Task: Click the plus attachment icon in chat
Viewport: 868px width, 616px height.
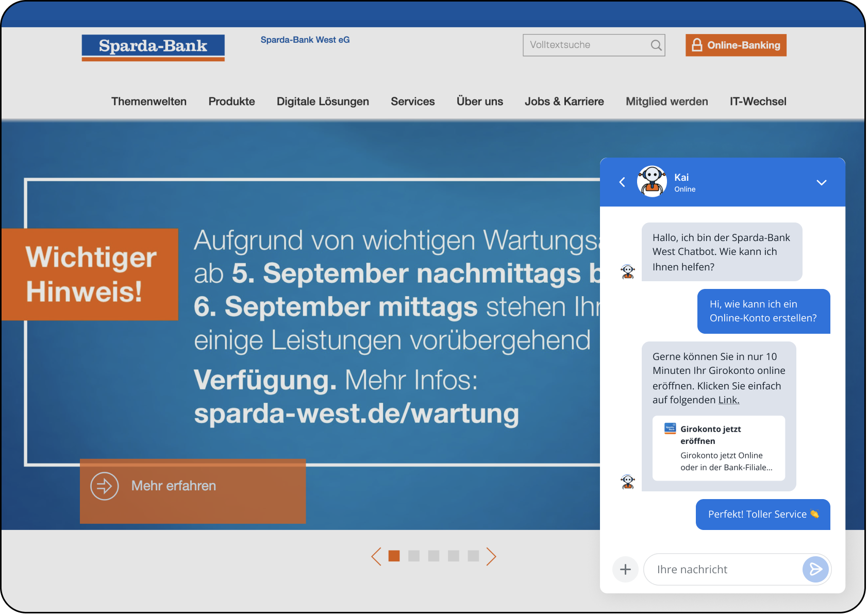Action: (x=625, y=569)
